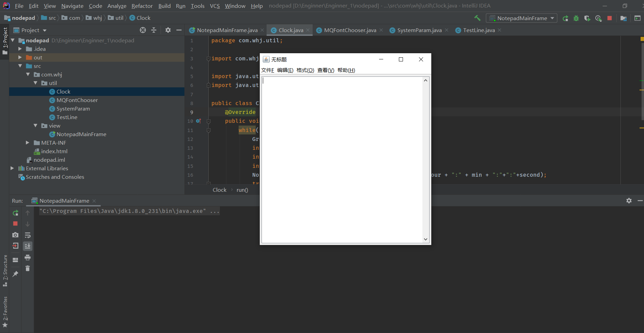The image size is (644, 333).
Task: Dump threads with camera icon
Action: (15, 235)
